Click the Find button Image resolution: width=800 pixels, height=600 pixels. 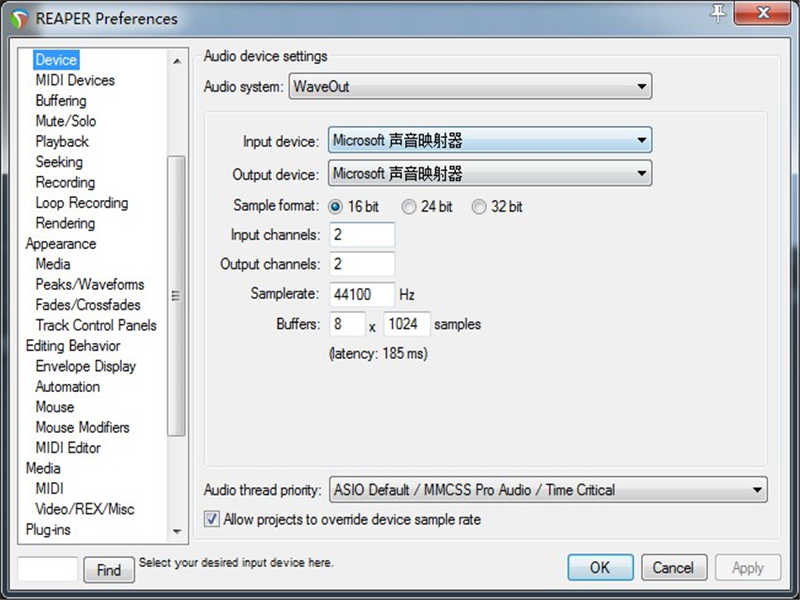(109, 570)
